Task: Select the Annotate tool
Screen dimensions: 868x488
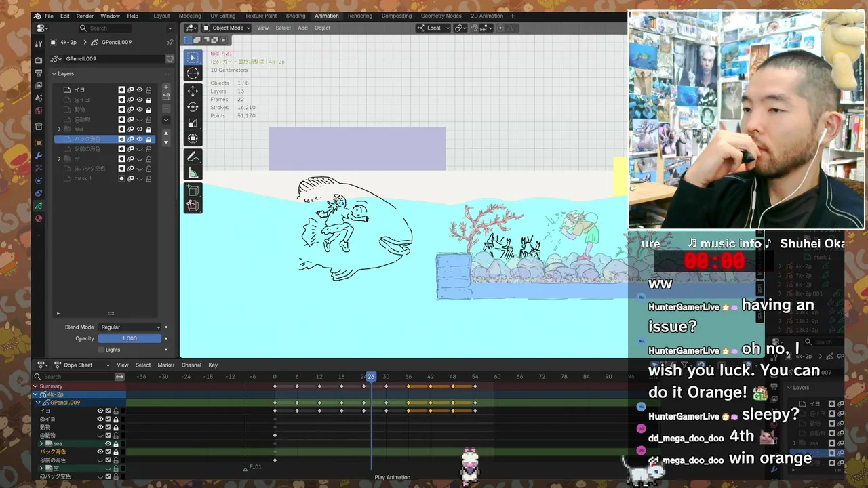Action: pyautogui.click(x=193, y=157)
